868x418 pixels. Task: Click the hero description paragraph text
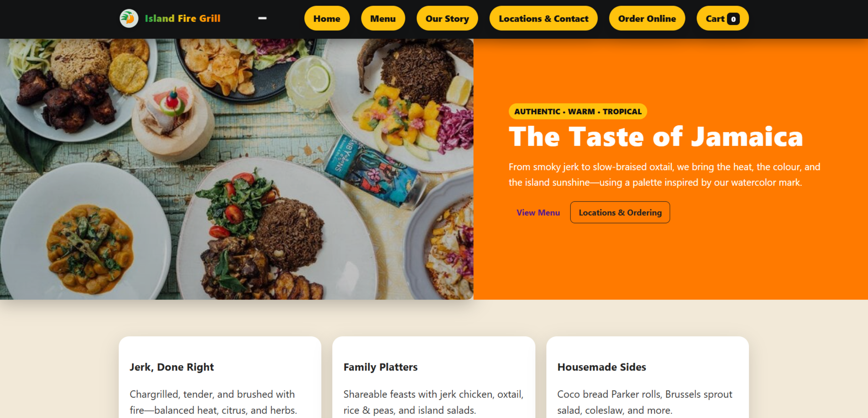(664, 175)
